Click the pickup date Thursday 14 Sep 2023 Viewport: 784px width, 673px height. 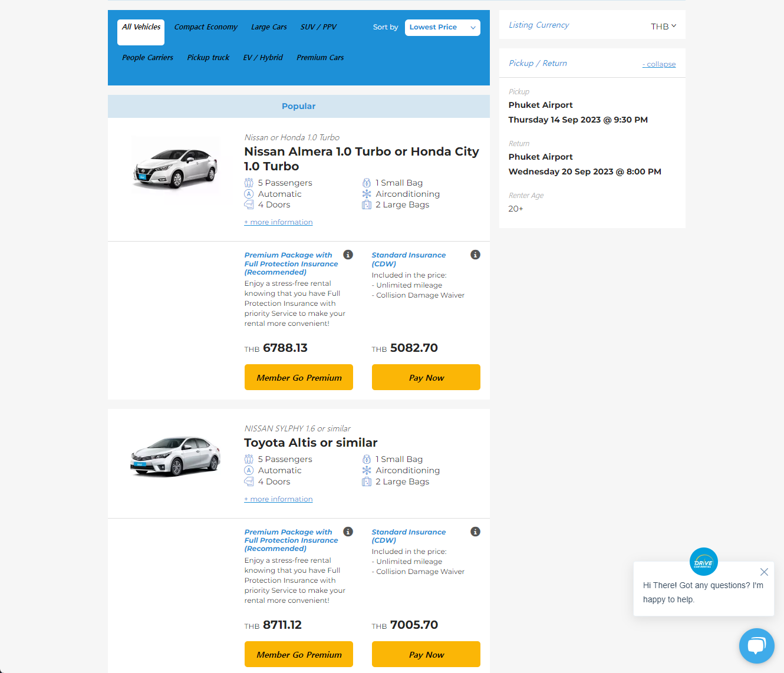point(578,120)
